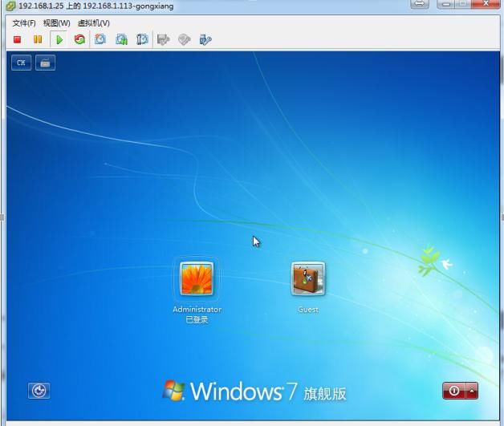Open the Ease of Access button
Image resolution: width=504 pixels, height=426 pixels.
tap(39, 391)
